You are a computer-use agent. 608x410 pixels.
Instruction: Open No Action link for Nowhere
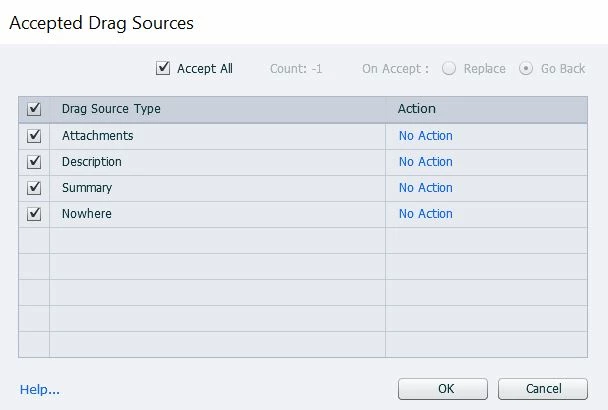pos(425,214)
